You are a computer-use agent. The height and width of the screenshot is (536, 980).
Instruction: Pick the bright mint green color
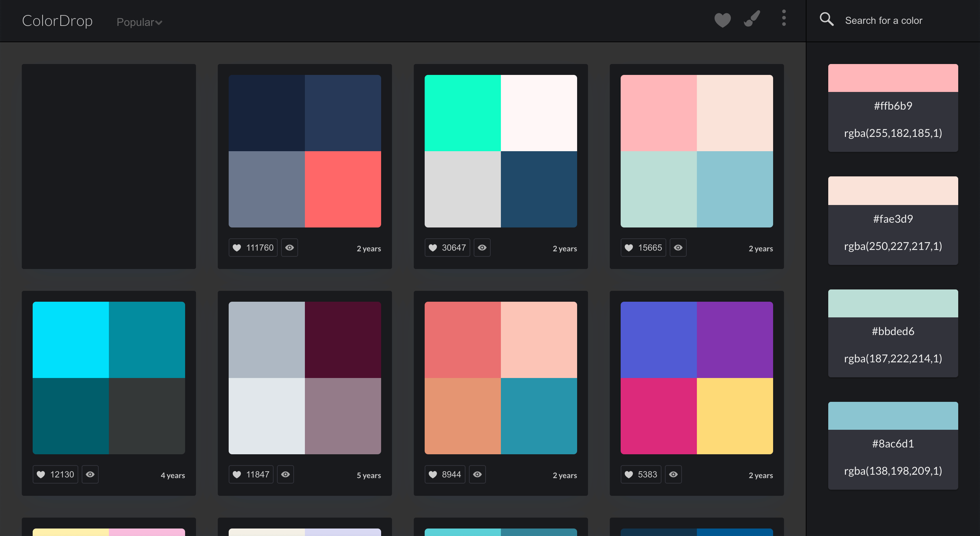click(463, 113)
